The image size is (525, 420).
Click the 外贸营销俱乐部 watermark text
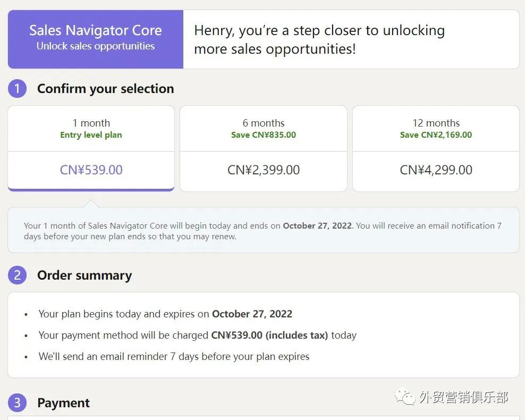[x=463, y=397]
